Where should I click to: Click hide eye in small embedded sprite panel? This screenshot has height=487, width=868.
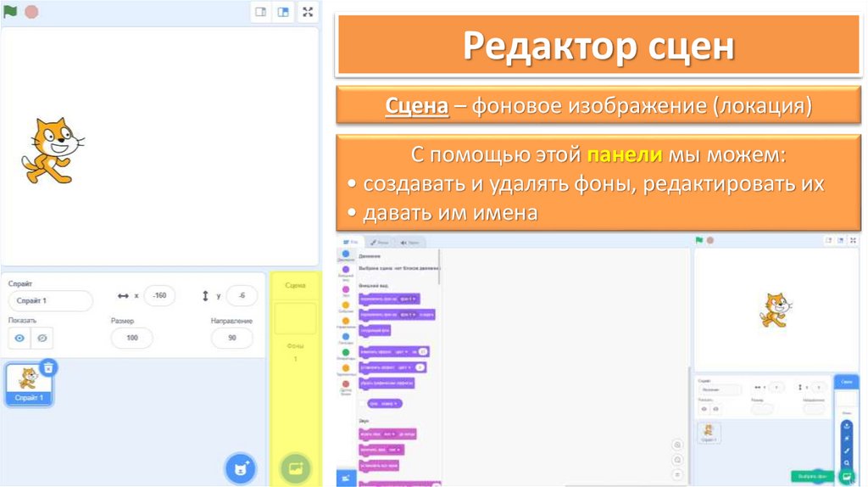click(x=715, y=409)
